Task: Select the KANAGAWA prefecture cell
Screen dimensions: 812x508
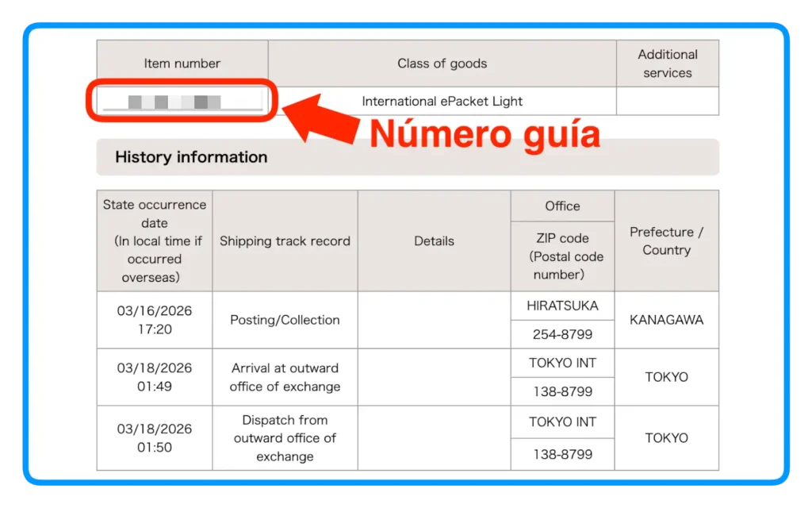Action: (x=666, y=320)
